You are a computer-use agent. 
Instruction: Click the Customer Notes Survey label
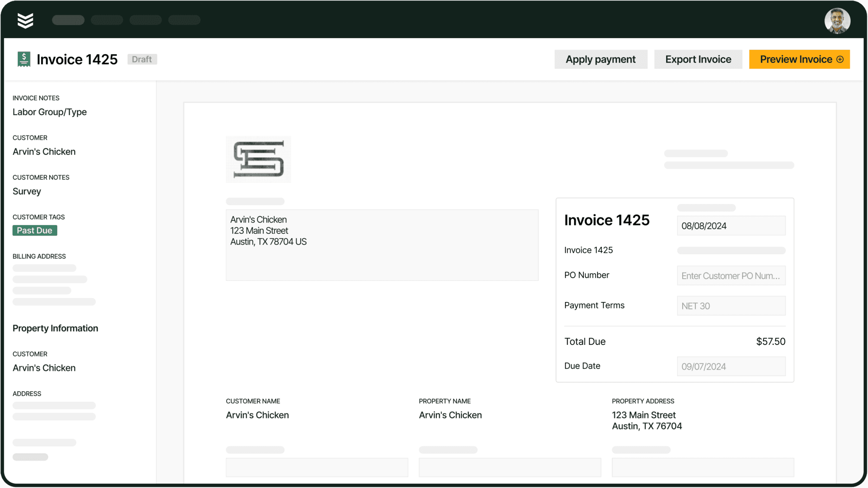click(x=27, y=191)
